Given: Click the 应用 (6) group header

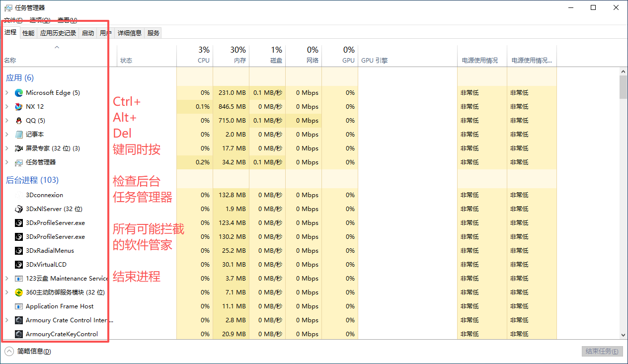Looking at the screenshot, I should (x=20, y=78).
